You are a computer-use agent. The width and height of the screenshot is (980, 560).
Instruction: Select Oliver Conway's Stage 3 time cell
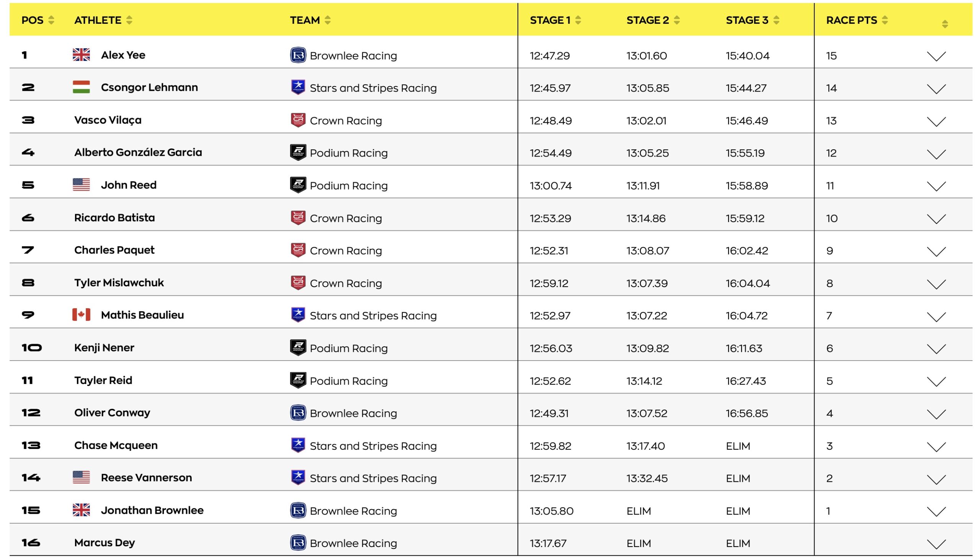click(746, 413)
